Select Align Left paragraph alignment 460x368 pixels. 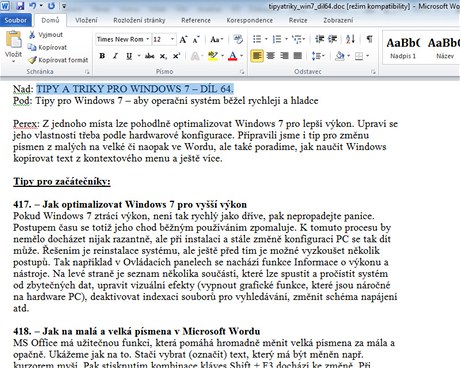[x=257, y=56]
